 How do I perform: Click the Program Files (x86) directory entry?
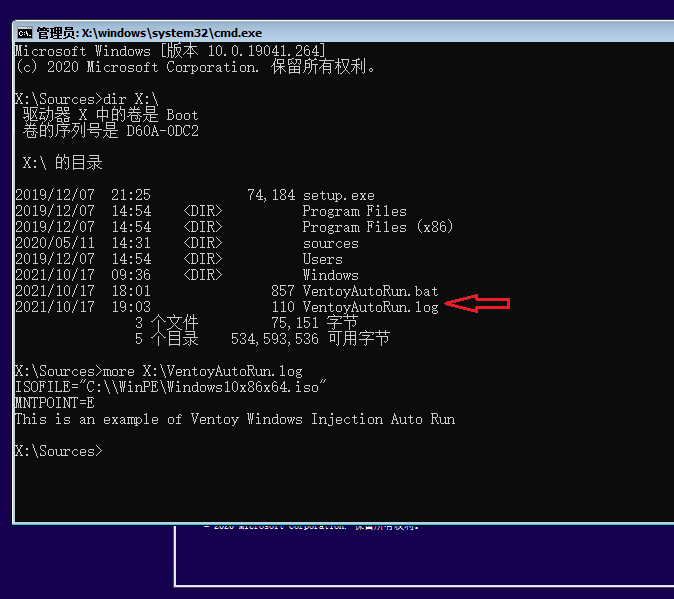[377, 227]
